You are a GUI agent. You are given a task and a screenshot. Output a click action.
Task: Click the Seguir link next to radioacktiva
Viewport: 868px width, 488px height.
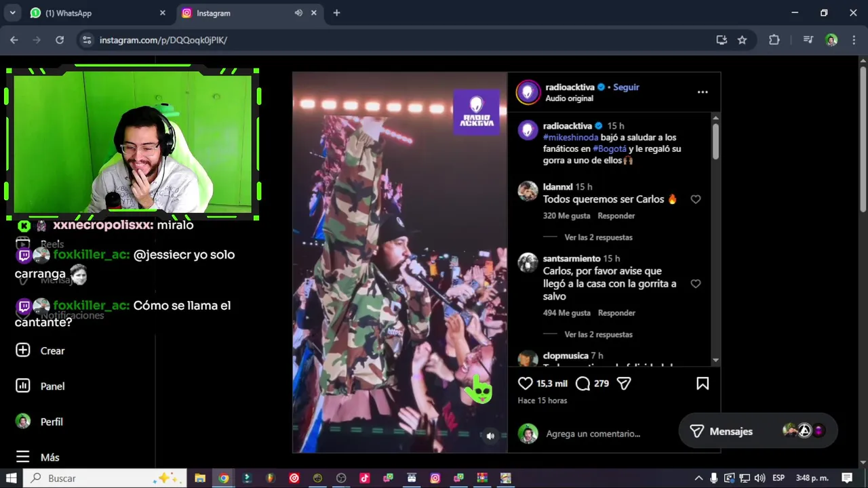626,87
